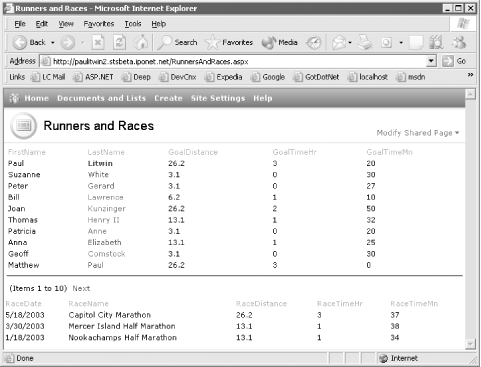Click the RaceName column header
The image size is (481, 367).
tap(89, 304)
